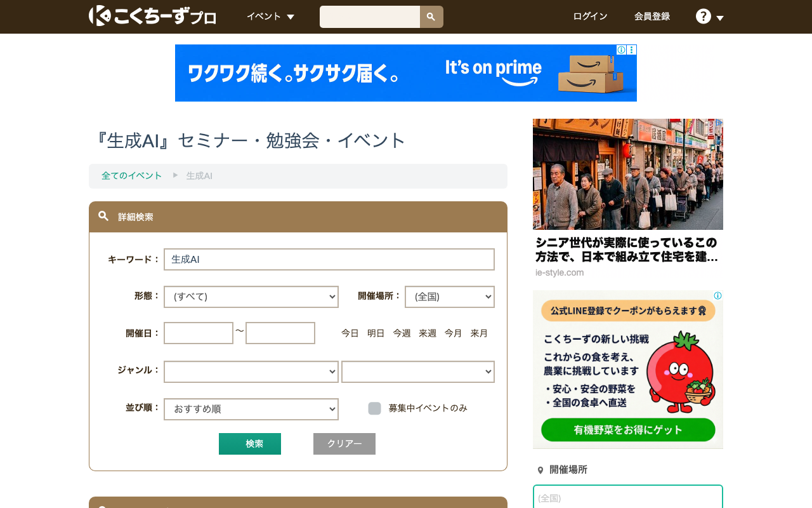Open the イベント dropdown menu
812x508 pixels.
click(x=270, y=17)
